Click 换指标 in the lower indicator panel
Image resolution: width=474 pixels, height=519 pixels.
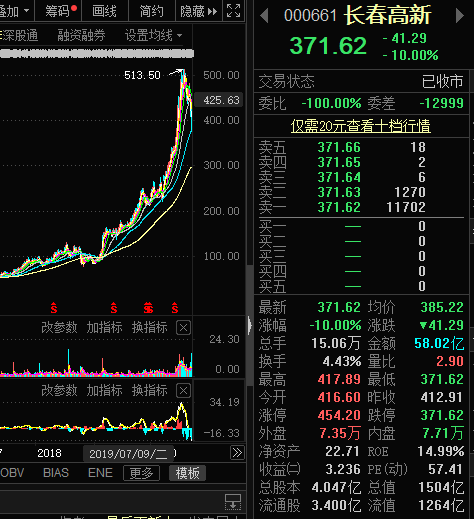pos(150,390)
